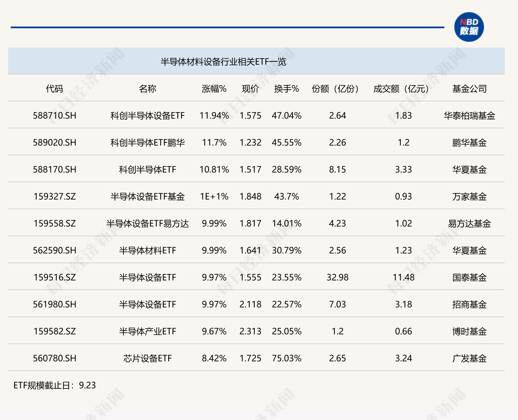
Task: Click the NBD数据 logo badge
Action: click(469, 27)
